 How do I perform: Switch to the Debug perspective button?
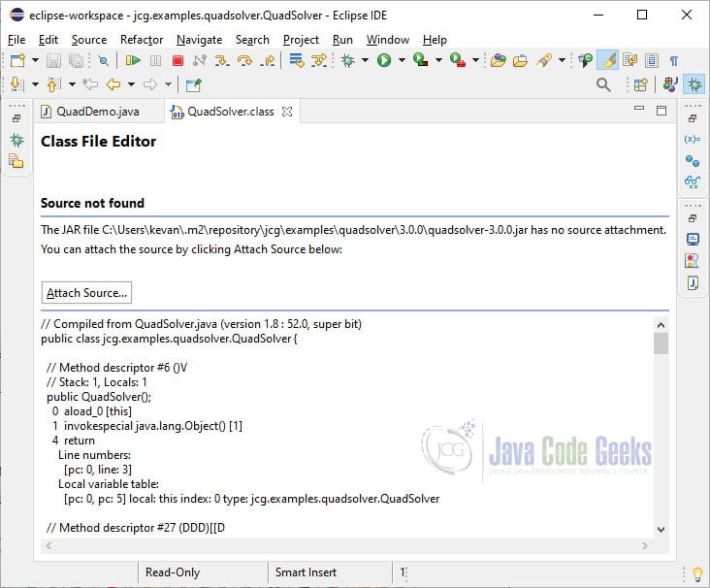694,84
